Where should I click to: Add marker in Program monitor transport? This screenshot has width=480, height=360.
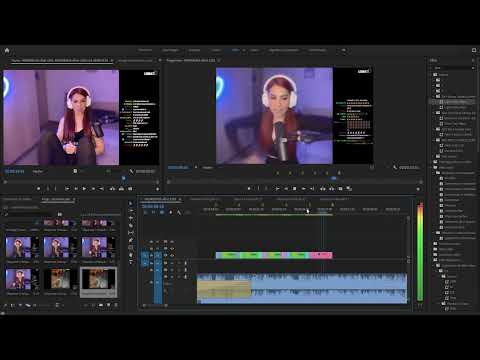point(249,189)
